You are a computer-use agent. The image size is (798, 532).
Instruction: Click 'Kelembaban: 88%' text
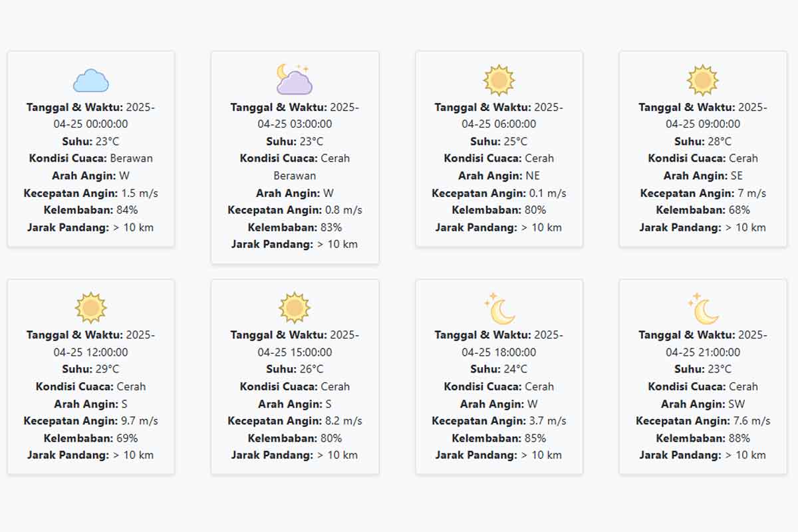703,438
